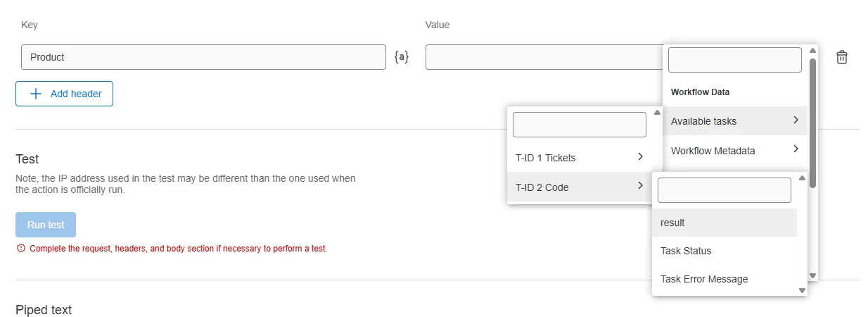
Task: Click the Run test button
Action: [46, 225]
